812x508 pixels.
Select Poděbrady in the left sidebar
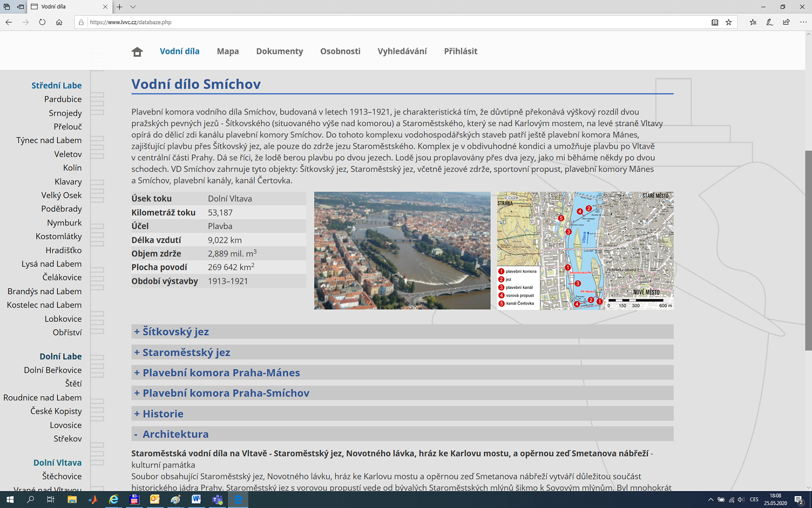[61, 209]
